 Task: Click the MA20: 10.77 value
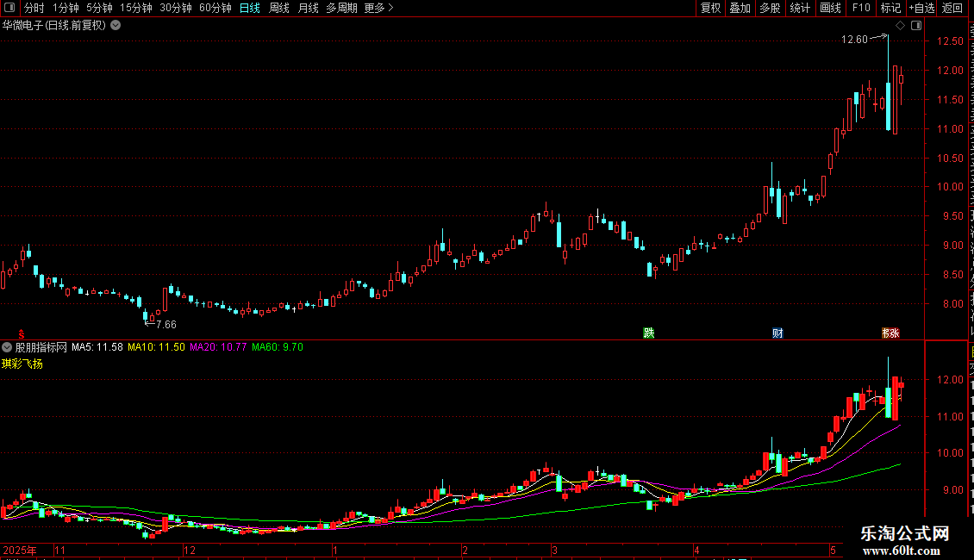click(x=218, y=347)
